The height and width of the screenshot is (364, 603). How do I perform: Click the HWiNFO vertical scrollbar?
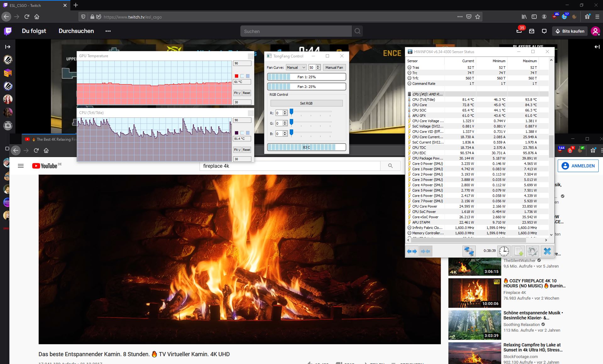tap(551, 147)
